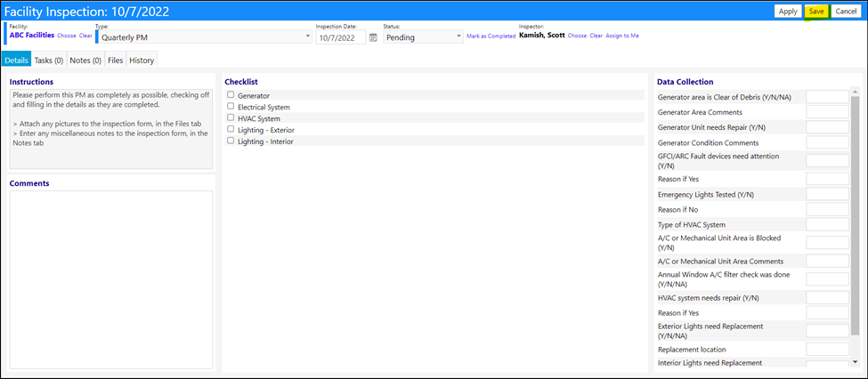The image size is (868, 379).
Task: Expand the Status dropdown showing Pending
Action: coord(423,37)
